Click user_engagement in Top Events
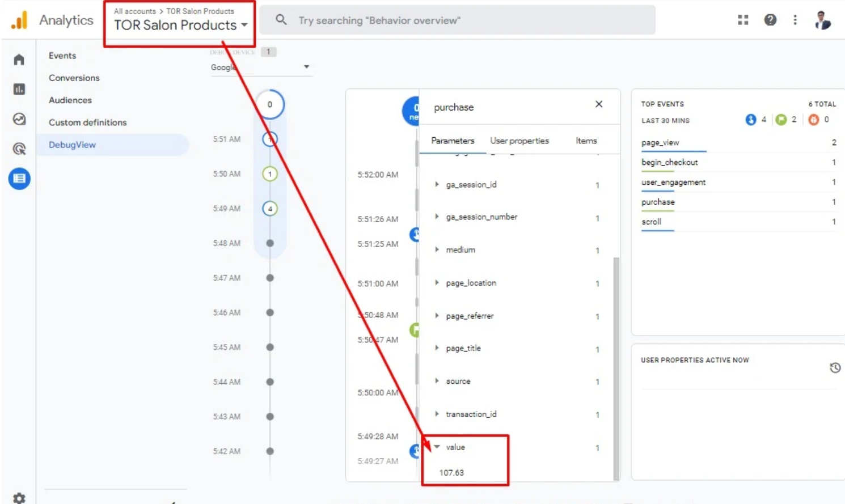Image resolution: width=845 pixels, height=504 pixels. coord(674,183)
